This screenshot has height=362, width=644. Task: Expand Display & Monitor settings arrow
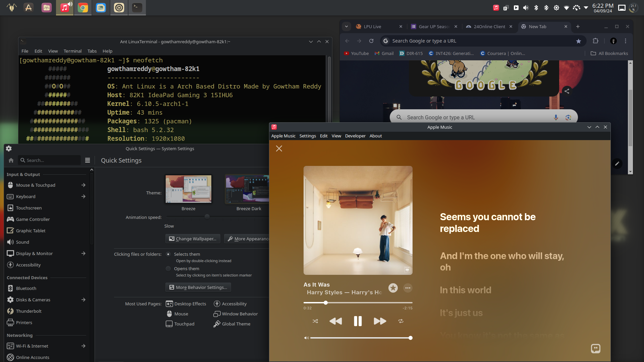coord(83,253)
